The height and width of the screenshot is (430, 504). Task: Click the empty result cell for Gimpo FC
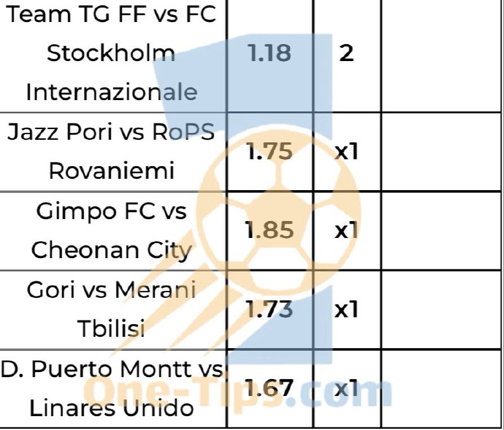[x=441, y=231]
